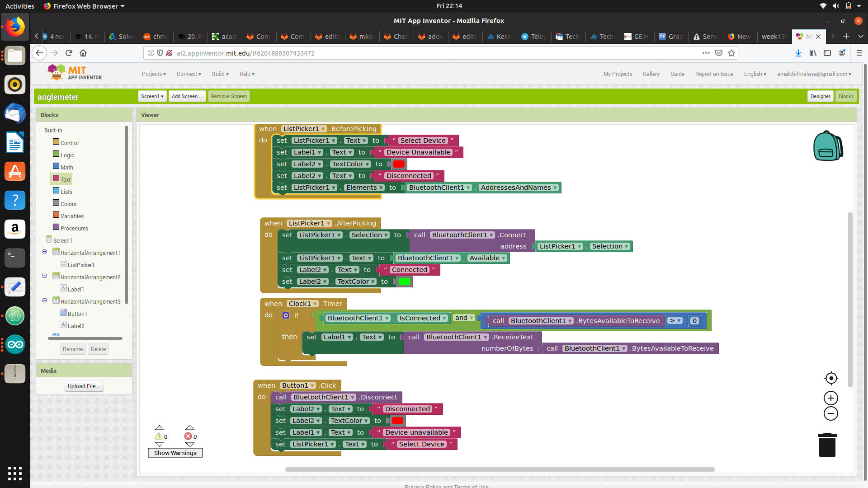Center the workspace with the target icon

(831, 378)
